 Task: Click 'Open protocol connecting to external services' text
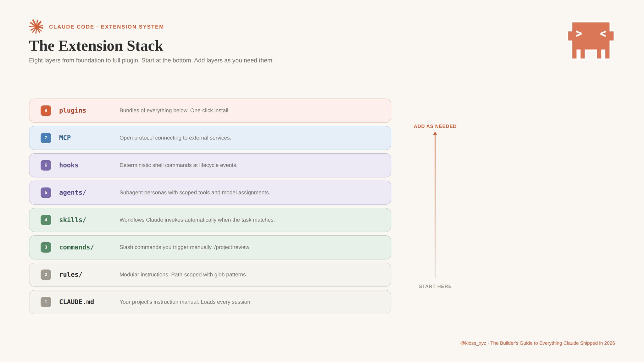[175, 138]
